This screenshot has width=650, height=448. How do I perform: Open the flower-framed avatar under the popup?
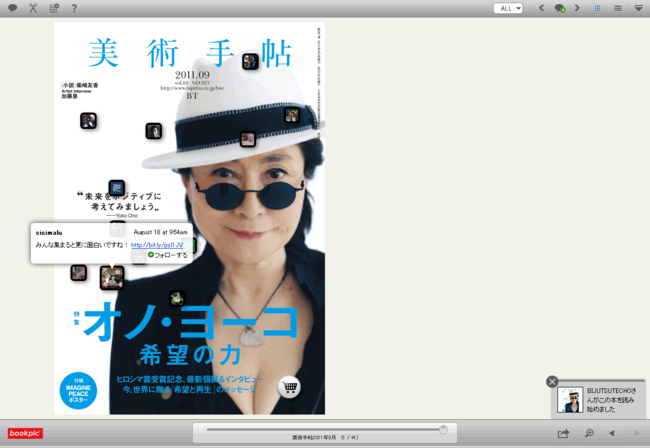112,278
